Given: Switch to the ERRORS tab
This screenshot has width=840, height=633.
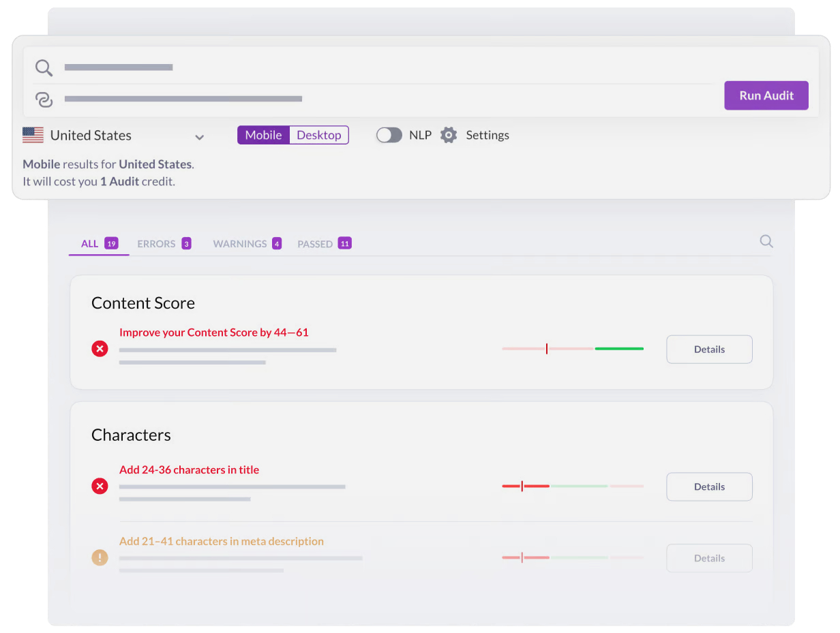Looking at the screenshot, I should [157, 243].
